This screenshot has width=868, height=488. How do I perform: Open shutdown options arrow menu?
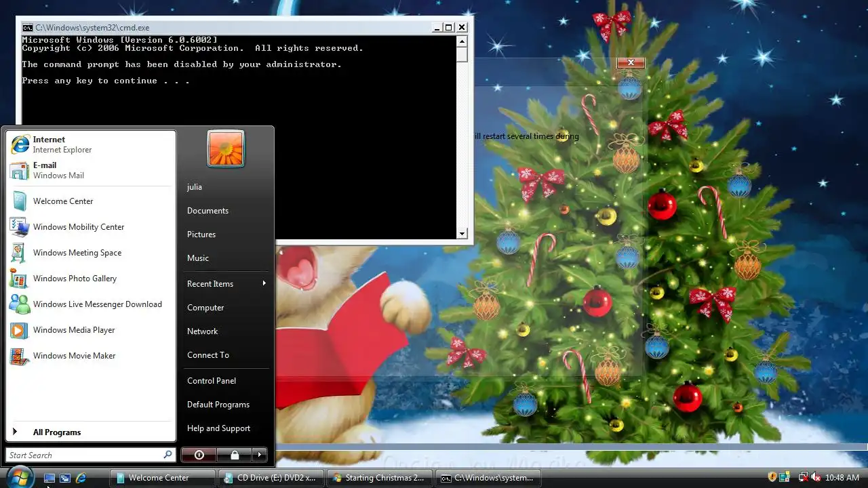pos(260,455)
